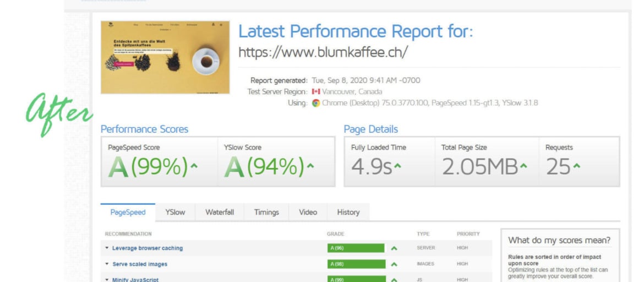The width and height of the screenshot is (644, 282).
Task: Select the A (99) grade bar
Action: coord(357,279)
